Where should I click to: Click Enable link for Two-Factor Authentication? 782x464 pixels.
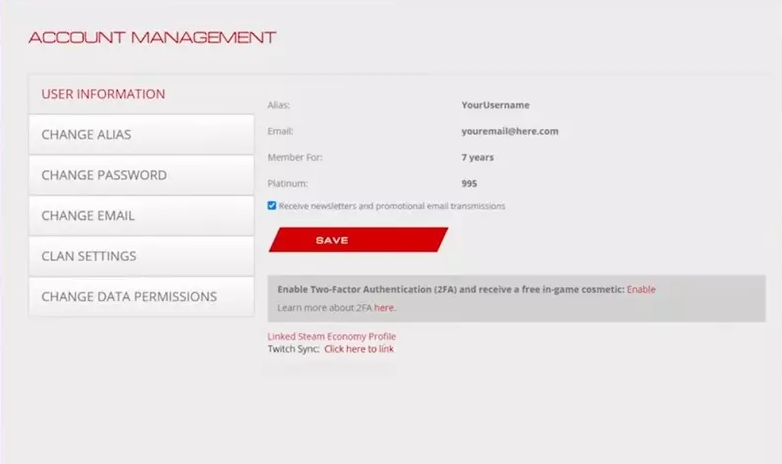641,289
